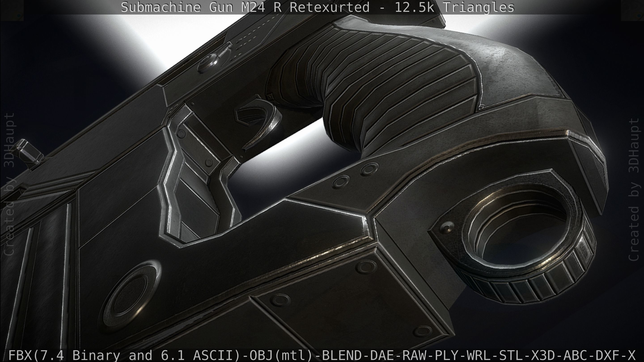Click the faint logo in top-left corner
644x362 pixels.
11,11
